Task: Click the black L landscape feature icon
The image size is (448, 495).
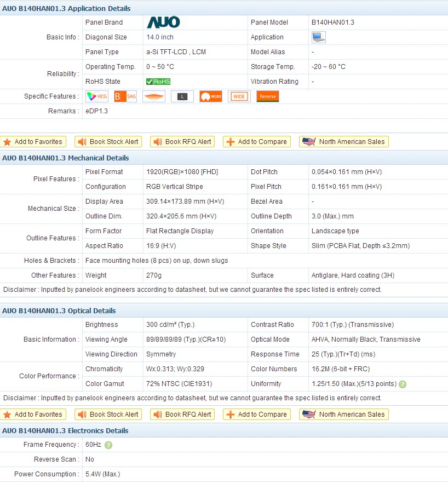Action: [x=182, y=96]
